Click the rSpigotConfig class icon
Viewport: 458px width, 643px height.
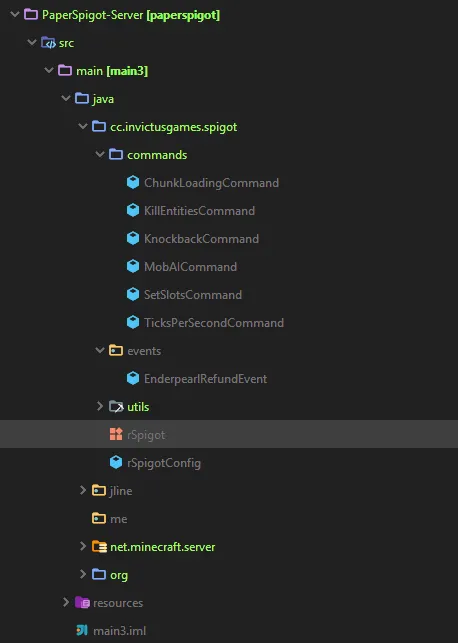click(x=116, y=462)
